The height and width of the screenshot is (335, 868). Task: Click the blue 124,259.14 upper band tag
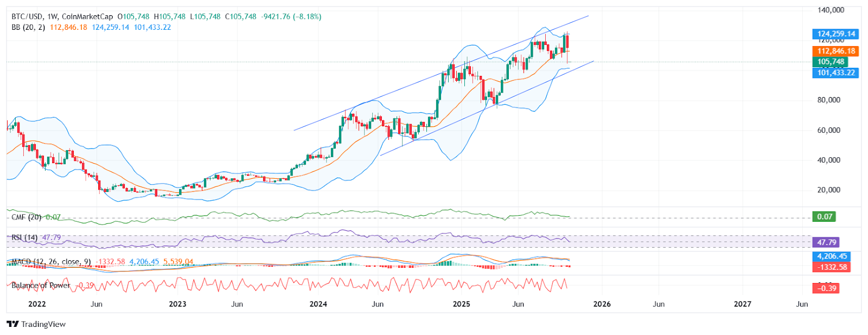pyautogui.click(x=835, y=34)
